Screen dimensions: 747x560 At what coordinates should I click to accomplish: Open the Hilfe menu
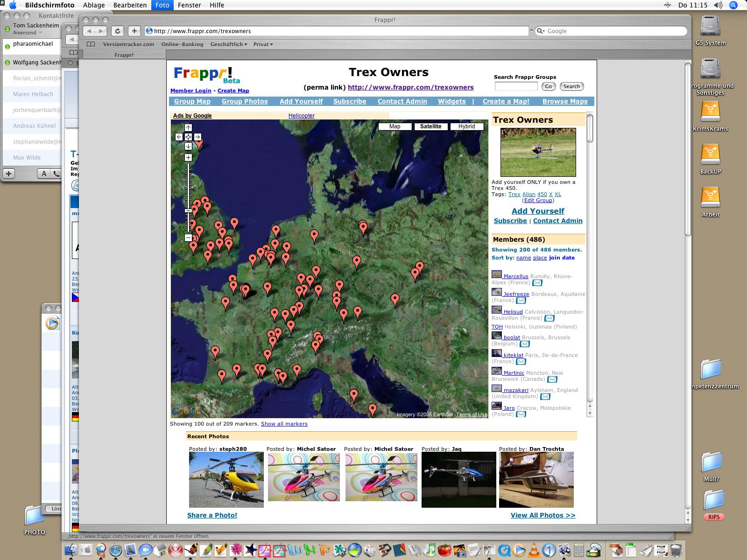click(x=217, y=5)
